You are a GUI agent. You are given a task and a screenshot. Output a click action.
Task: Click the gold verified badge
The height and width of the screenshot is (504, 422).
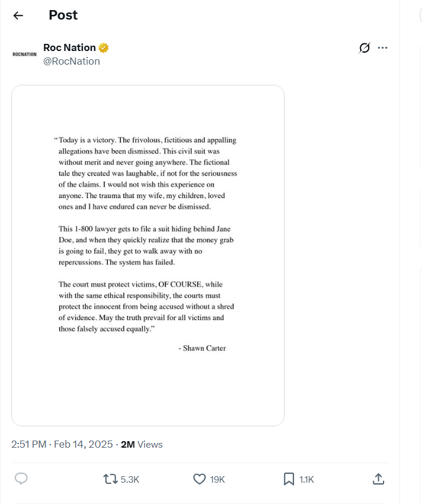[104, 47]
